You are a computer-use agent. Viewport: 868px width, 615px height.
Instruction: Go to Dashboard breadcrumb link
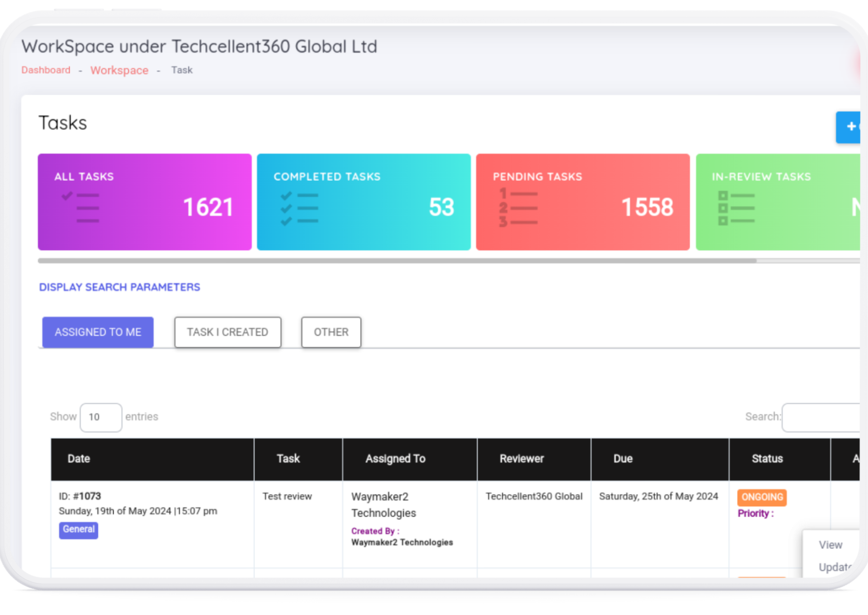pos(46,70)
